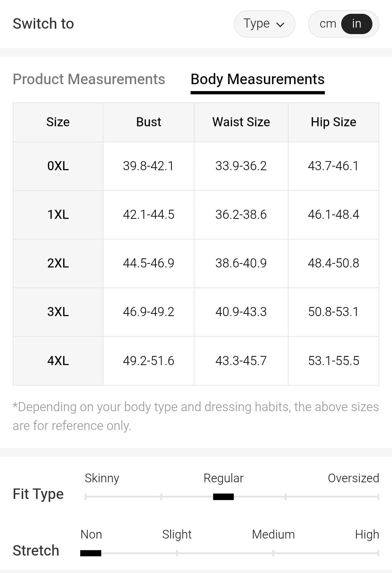Open the Product Measurements tab
The width and height of the screenshot is (392, 573).
pyautogui.click(x=89, y=79)
